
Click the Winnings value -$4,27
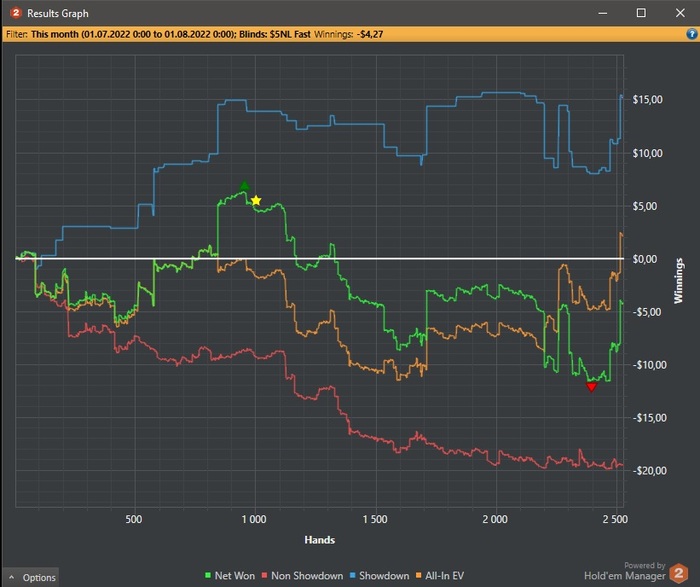[370, 34]
